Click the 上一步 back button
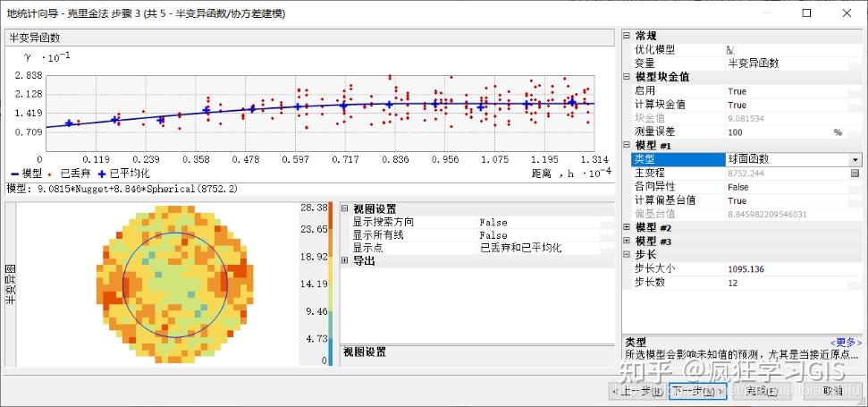868x407 pixels. coord(636,391)
